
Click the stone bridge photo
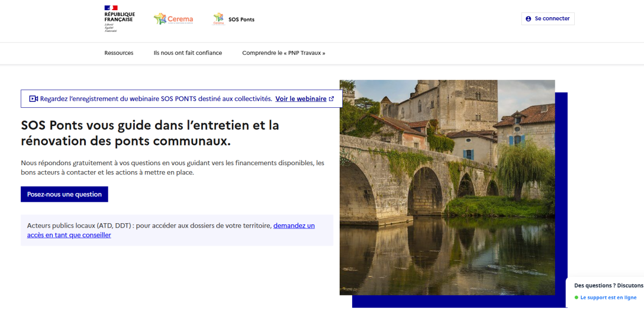point(447,187)
